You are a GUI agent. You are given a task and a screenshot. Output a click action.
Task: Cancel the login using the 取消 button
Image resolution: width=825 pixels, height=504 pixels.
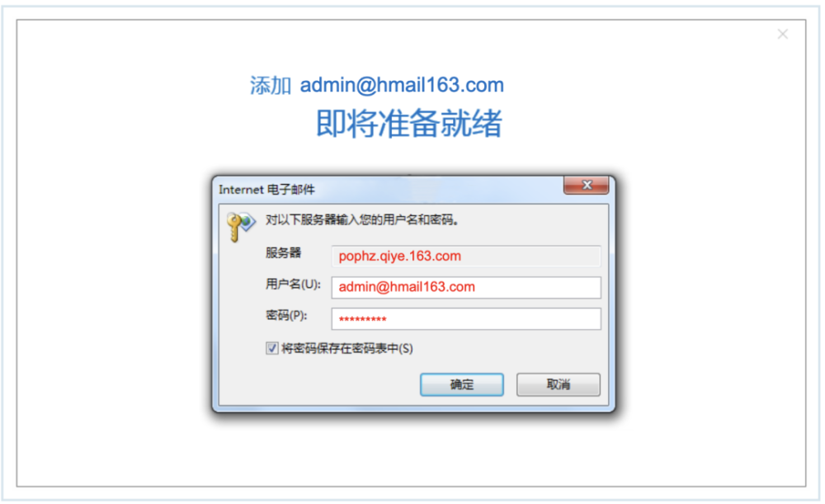[x=559, y=384]
